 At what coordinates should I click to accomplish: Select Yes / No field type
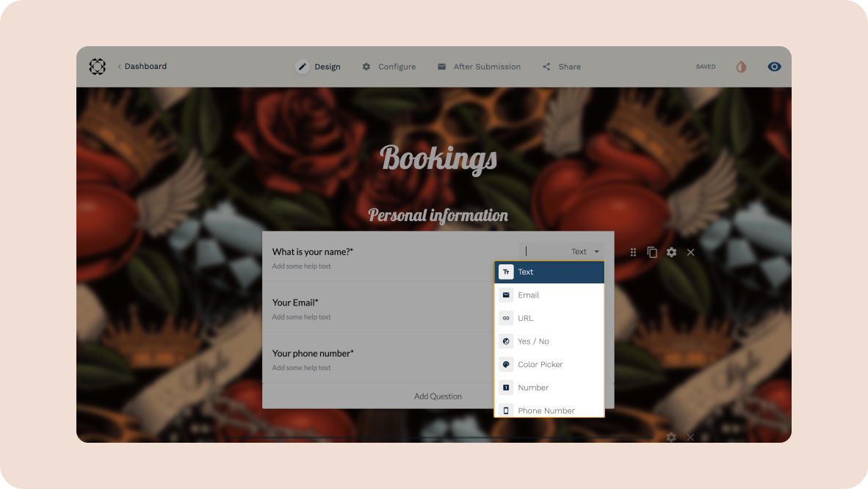pos(549,341)
